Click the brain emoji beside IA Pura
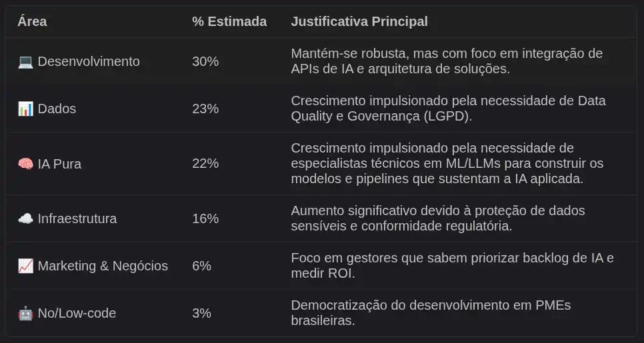Image resolution: width=644 pixels, height=343 pixels. [25, 164]
